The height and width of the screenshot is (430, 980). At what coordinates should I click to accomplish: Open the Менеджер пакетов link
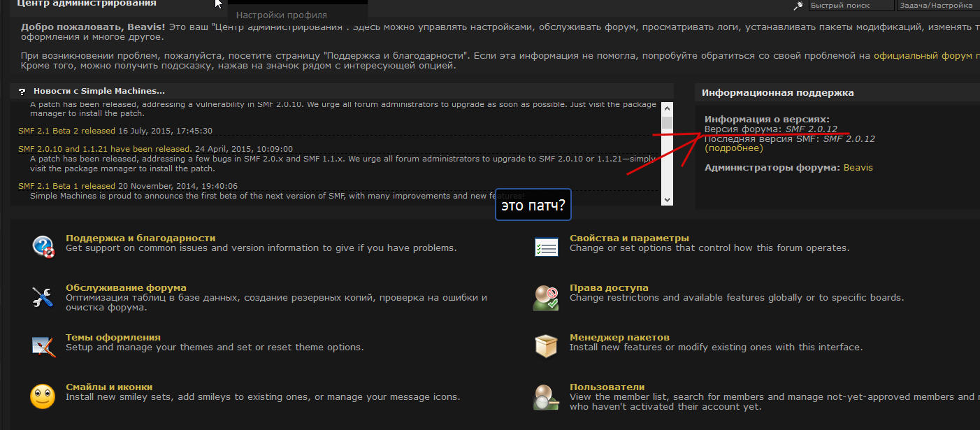[619, 337]
